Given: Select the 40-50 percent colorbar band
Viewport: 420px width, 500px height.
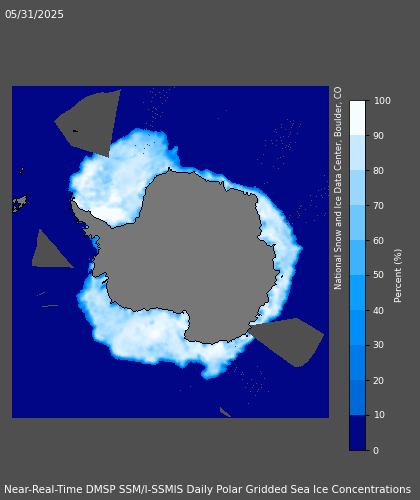Looking at the screenshot, I should (x=357, y=293).
